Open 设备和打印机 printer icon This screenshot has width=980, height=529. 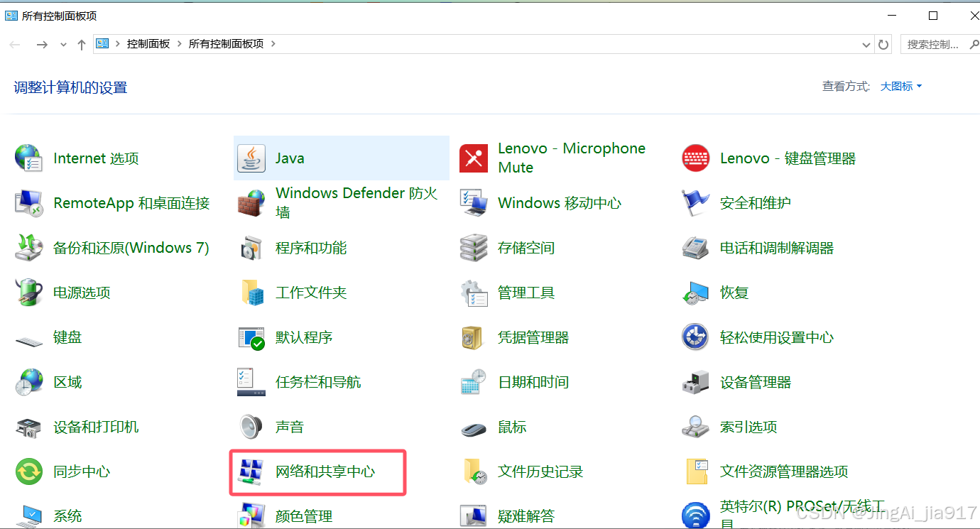[x=29, y=427]
